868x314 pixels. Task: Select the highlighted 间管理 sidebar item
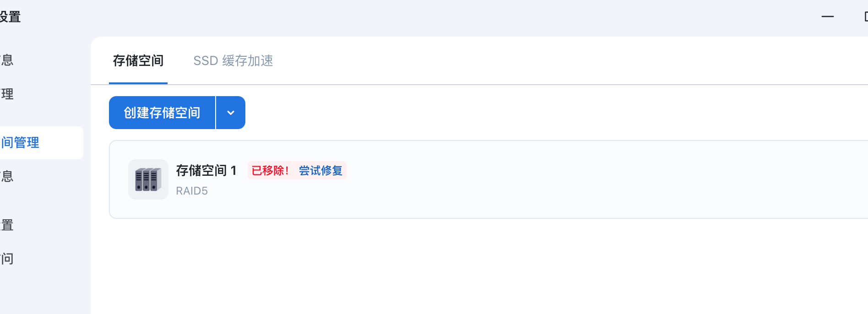coord(21,143)
